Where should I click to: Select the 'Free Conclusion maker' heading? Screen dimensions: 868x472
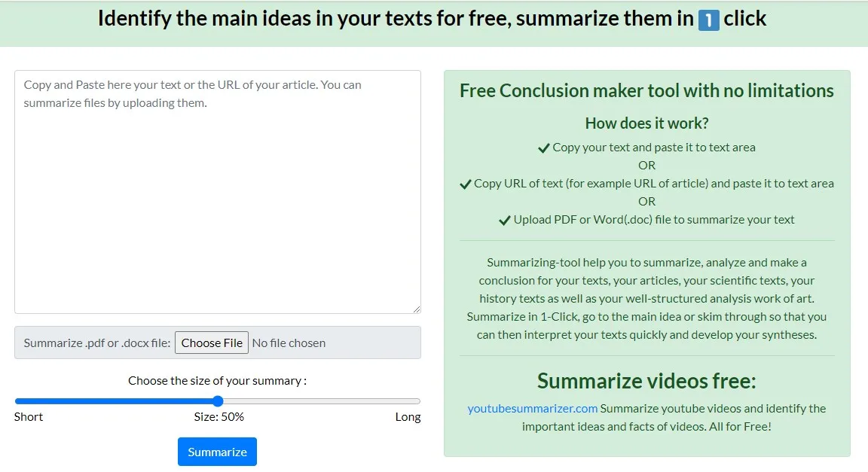coord(646,90)
